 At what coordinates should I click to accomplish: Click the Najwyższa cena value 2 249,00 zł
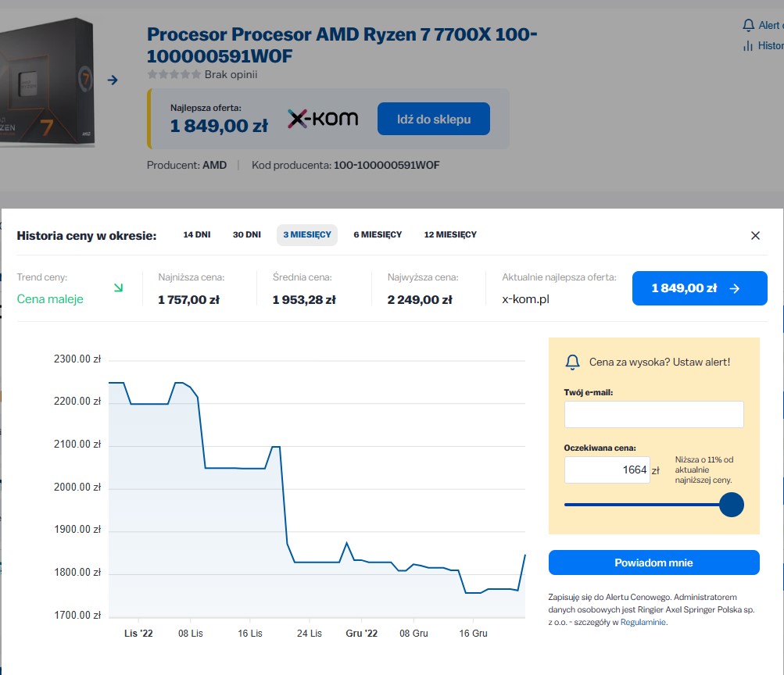pyautogui.click(x=420, y=300)
